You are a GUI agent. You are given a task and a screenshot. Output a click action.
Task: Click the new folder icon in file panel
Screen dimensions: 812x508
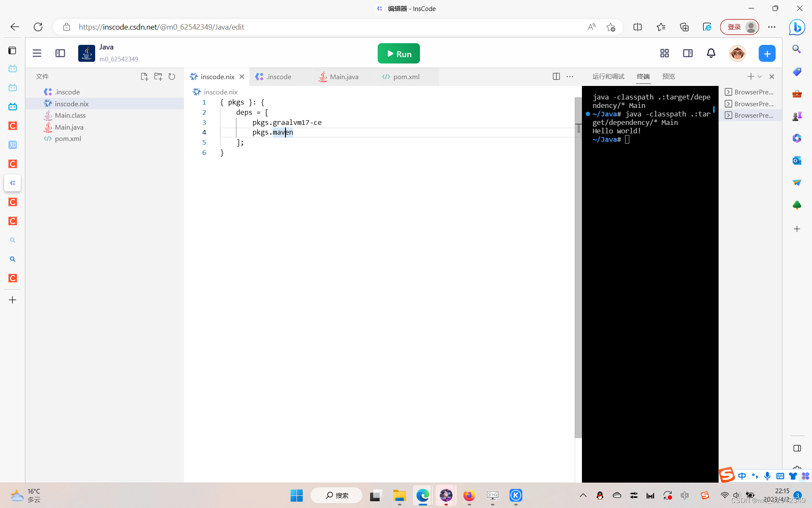pyautogui.click(x=158, y=77)
